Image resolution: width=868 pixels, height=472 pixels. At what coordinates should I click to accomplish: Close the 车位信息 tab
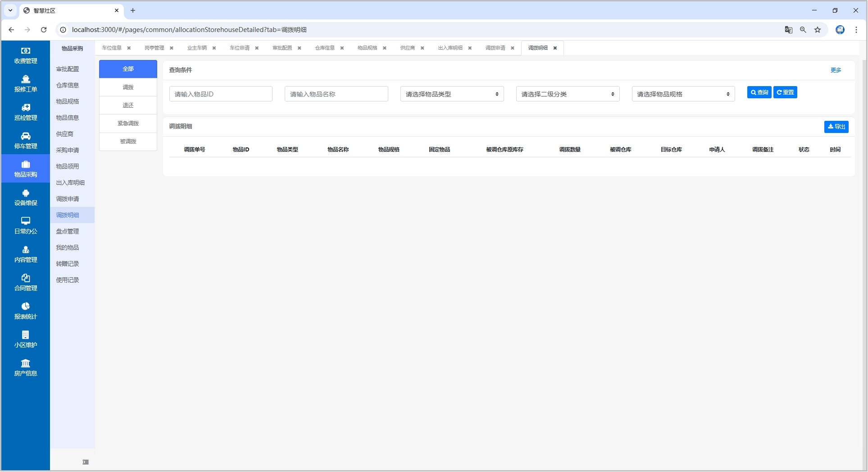[129, 48]
